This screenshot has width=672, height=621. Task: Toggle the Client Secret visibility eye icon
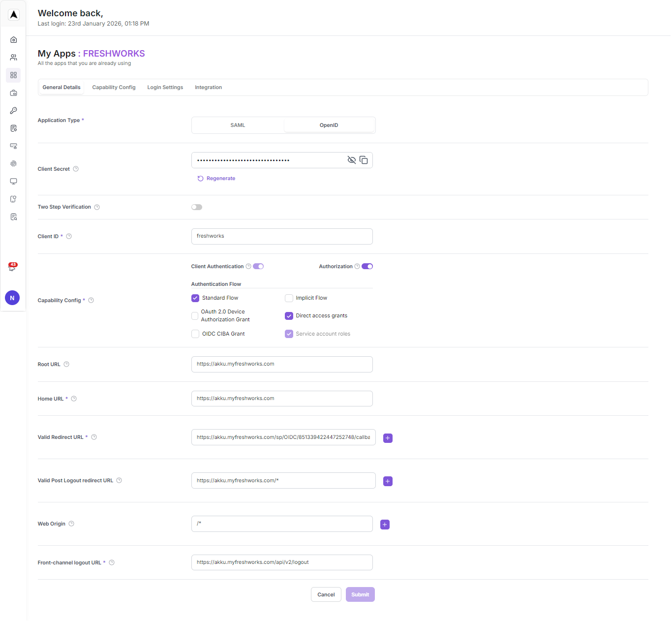pyautogui.click(x=351, y=160)
